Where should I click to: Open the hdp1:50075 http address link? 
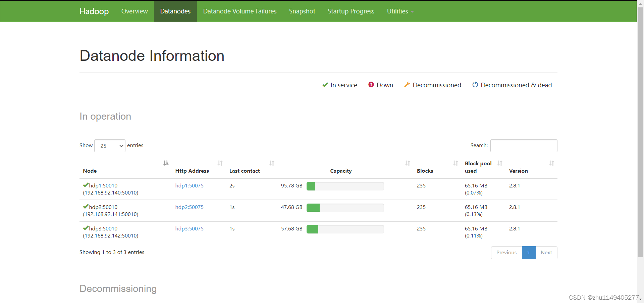pyautogui.click(x=189, y=186)
